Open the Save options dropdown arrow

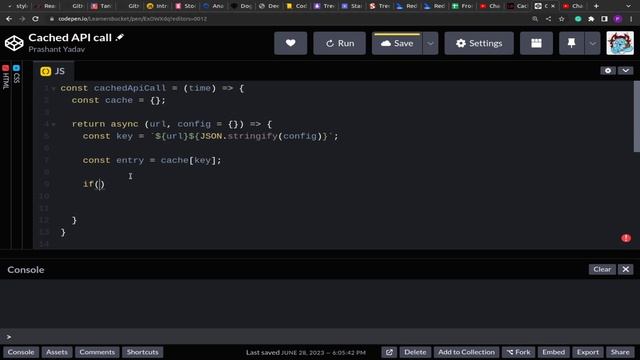430,43
